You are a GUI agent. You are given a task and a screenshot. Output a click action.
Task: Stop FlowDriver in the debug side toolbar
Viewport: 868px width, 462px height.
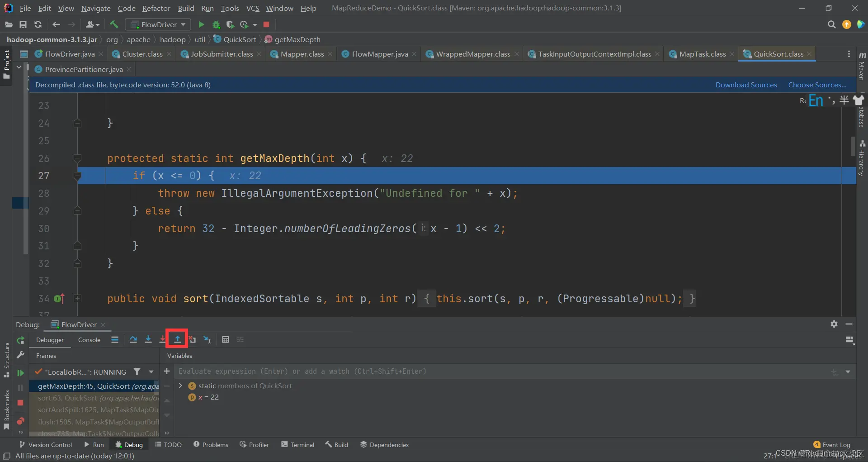pos(20,403)
